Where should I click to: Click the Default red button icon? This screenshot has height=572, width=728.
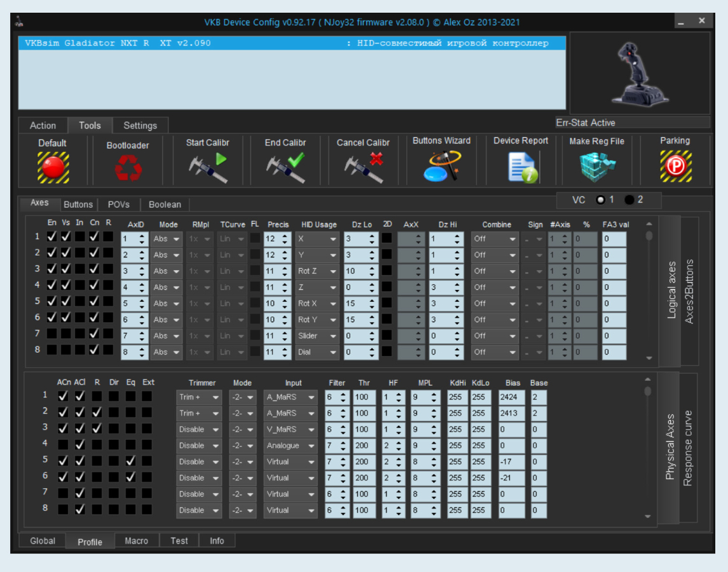pos(53,168)
